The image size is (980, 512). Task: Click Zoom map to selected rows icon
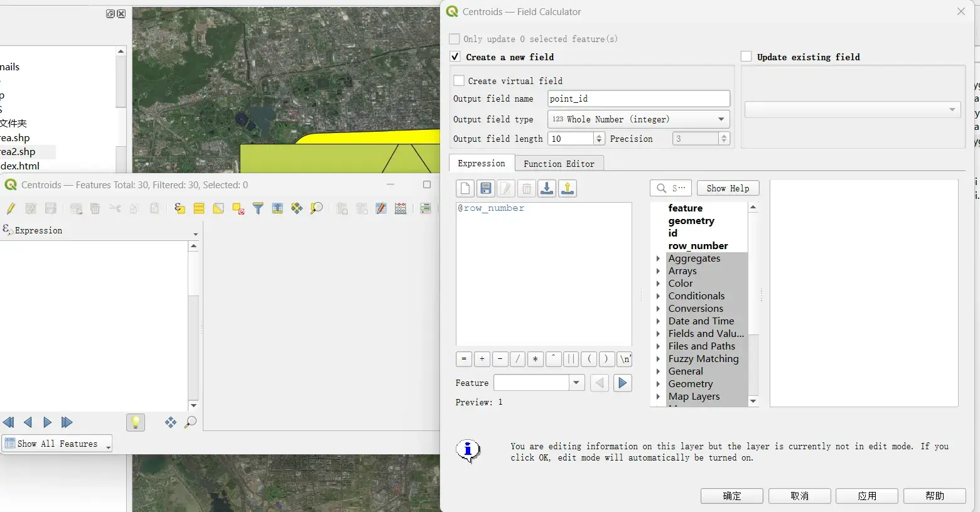click(x=317, y=208)
